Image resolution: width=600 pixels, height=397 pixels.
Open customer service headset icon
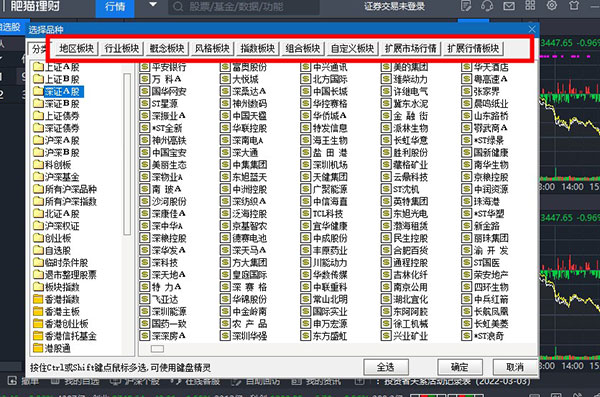coord(487,6)
